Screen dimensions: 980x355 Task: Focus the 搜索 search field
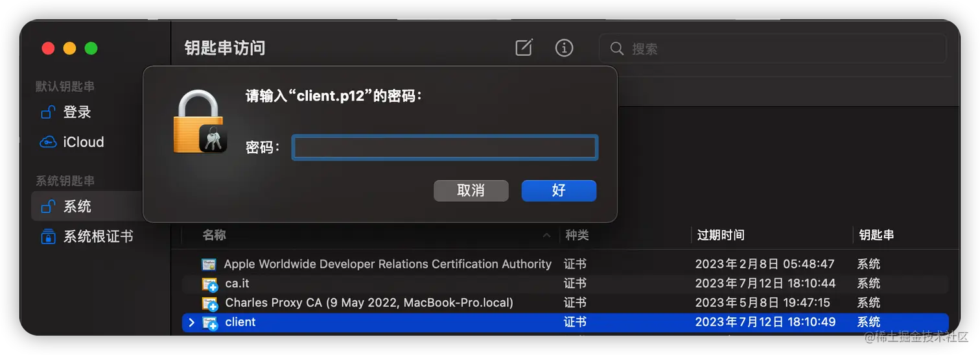coord(773,49)
